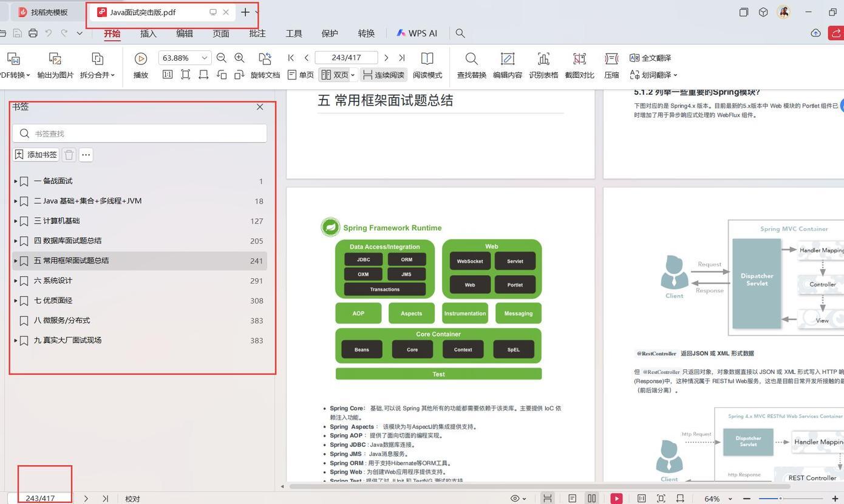Rotate view clockwise icon
Viewport: 844px width, 504px height.
[x=239, y=75]
